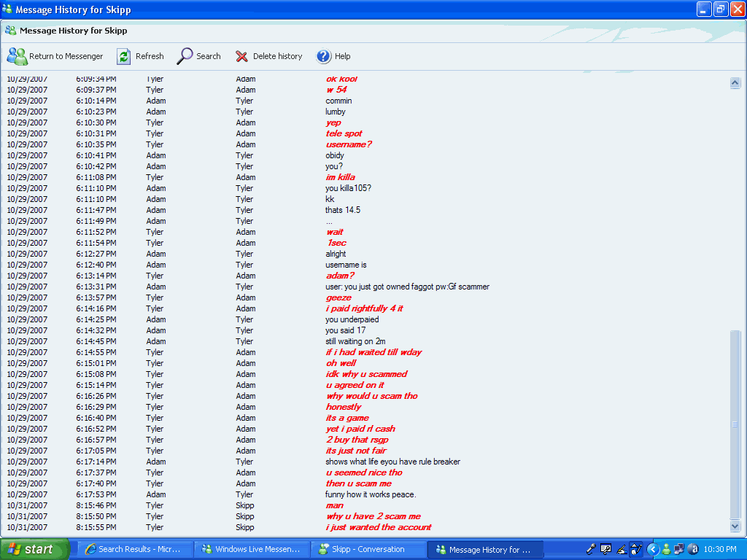Click the red X Delete history icon
Image resolution: width=747 pixels, height=560 pixels.
click(241, 56)
